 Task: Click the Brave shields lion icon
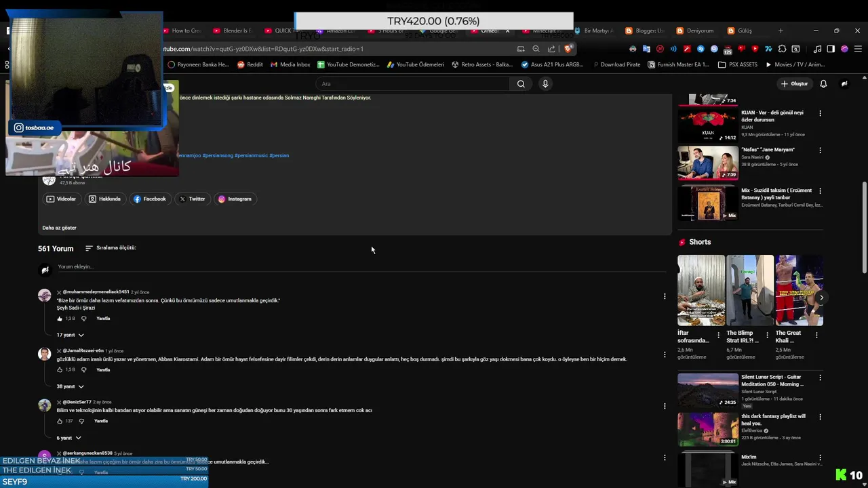(568, 49)
